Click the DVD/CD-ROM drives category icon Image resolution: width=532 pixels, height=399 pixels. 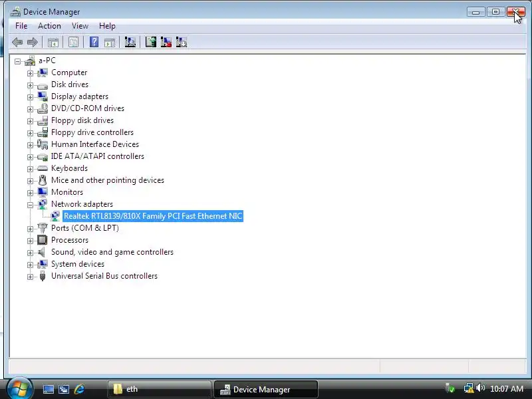pos(43,108)
